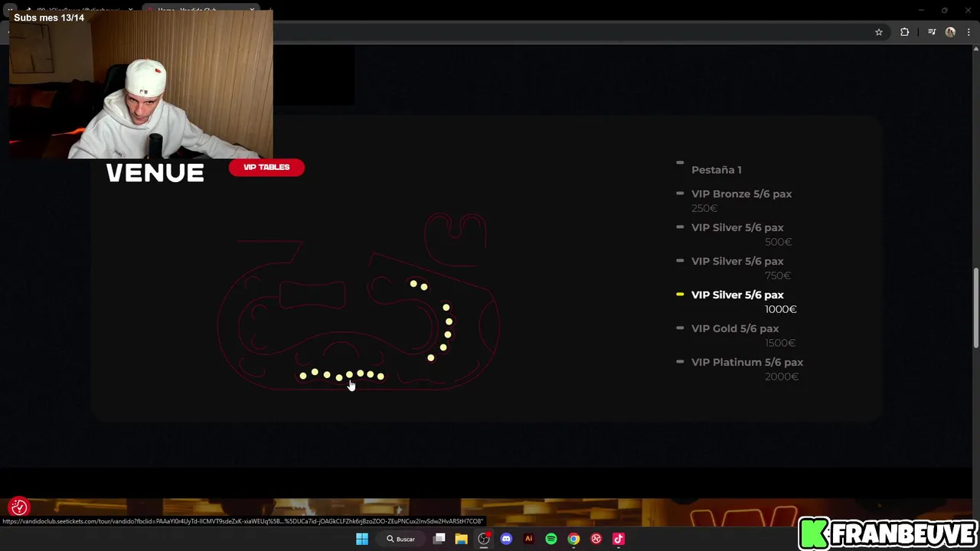This screenshot has width=980, height=551.
Task: Launch Adobe Illustrator from the taskbar
Action: [528, 539]
